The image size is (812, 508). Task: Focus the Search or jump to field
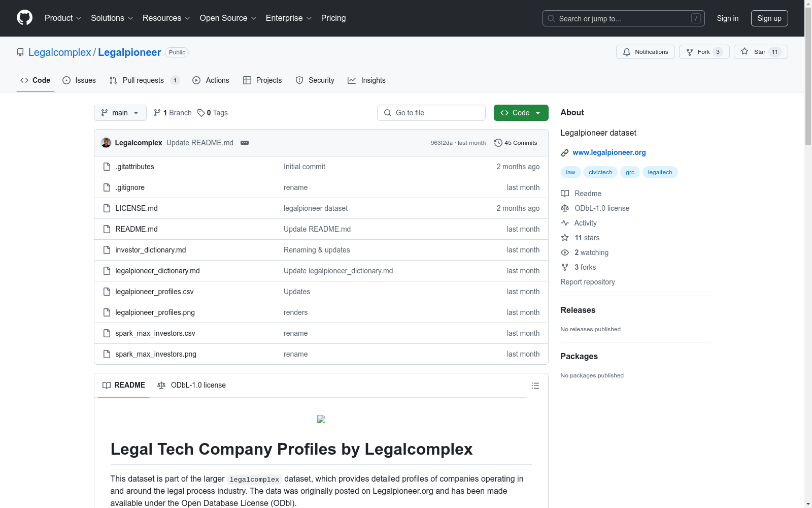coord(624,18)
